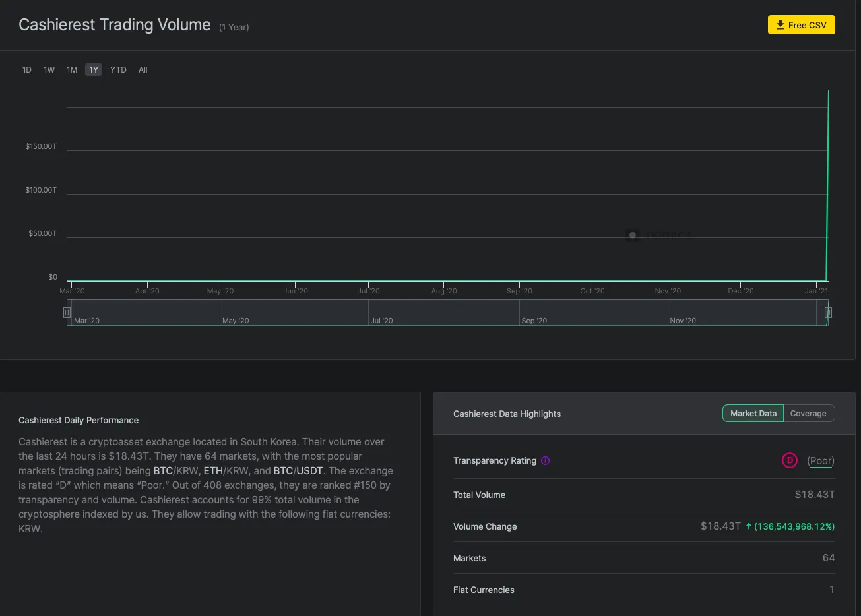
Task: Select the 1Y time range
Action: (94, 70)
